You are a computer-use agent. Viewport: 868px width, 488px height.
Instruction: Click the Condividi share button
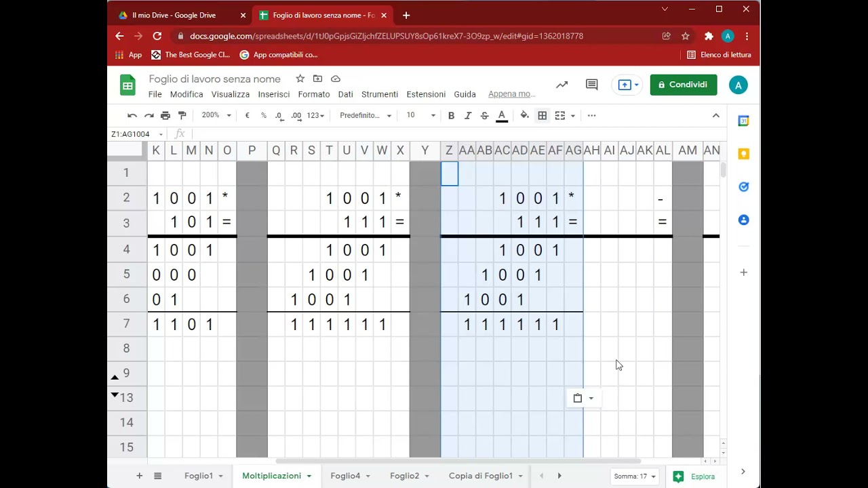point(684,85)
